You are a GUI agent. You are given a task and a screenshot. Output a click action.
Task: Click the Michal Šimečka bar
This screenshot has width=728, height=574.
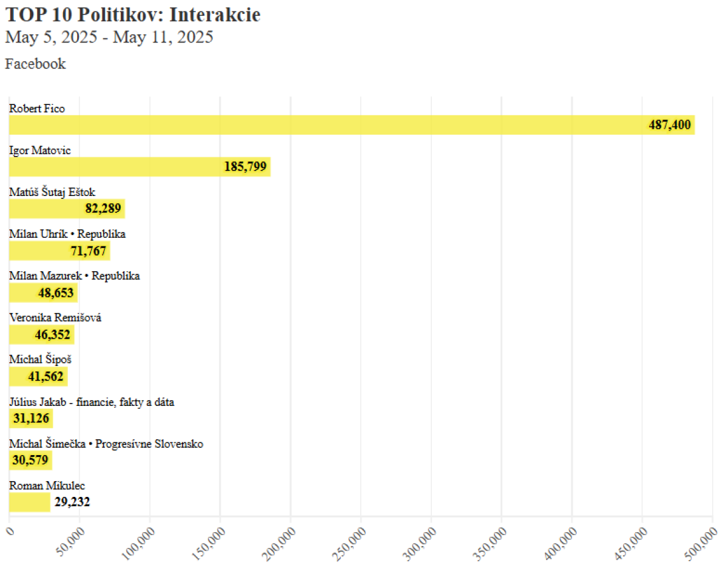pos(30,460)
